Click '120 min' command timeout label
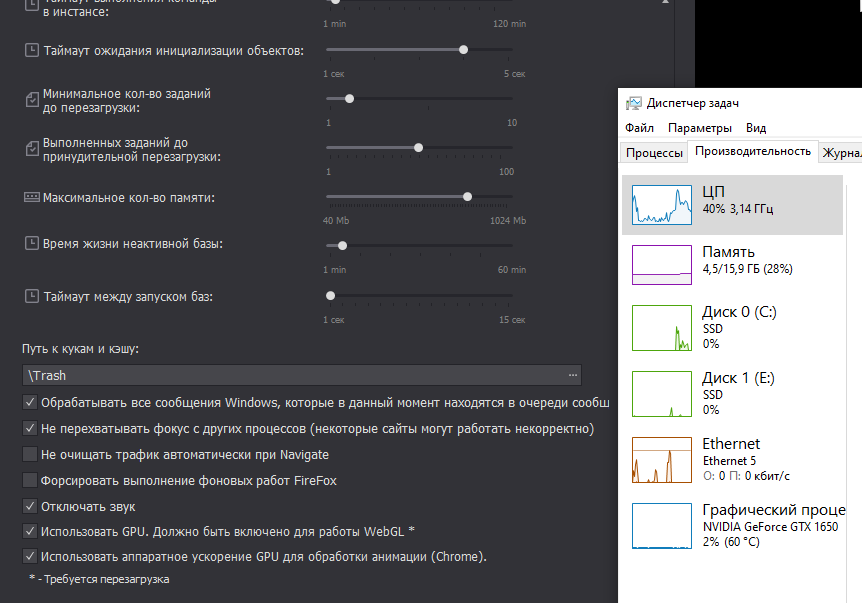 click(x=510, y=24)
